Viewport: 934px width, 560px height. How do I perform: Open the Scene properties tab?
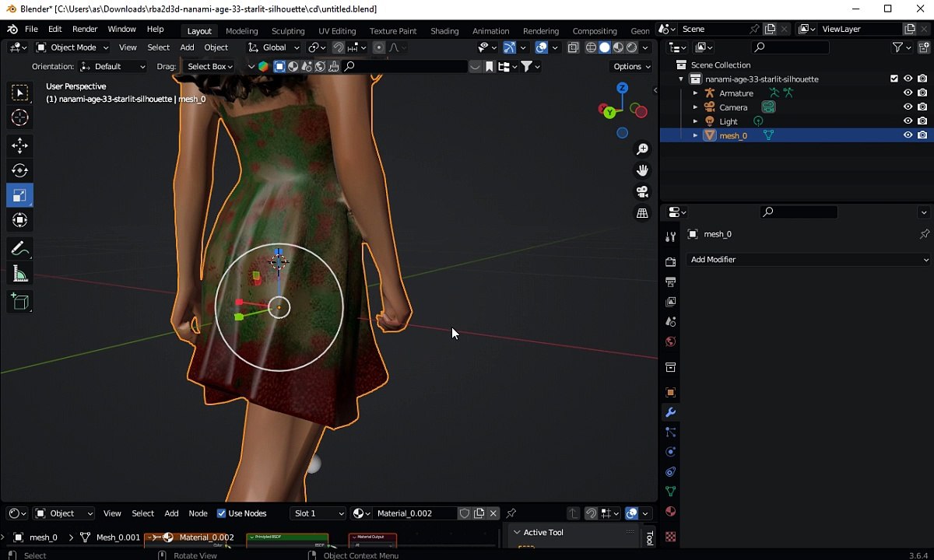(x=670, y=321)
